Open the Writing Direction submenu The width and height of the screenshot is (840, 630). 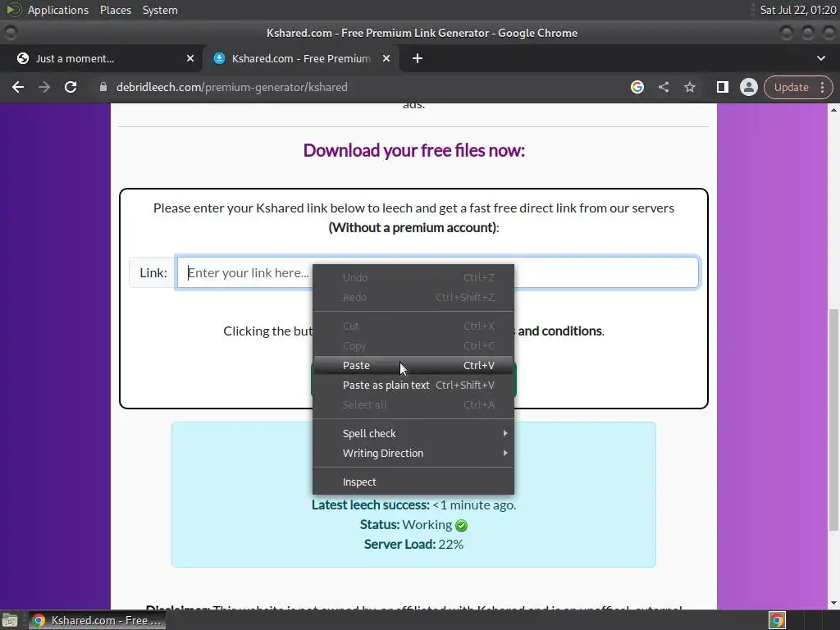413,453
